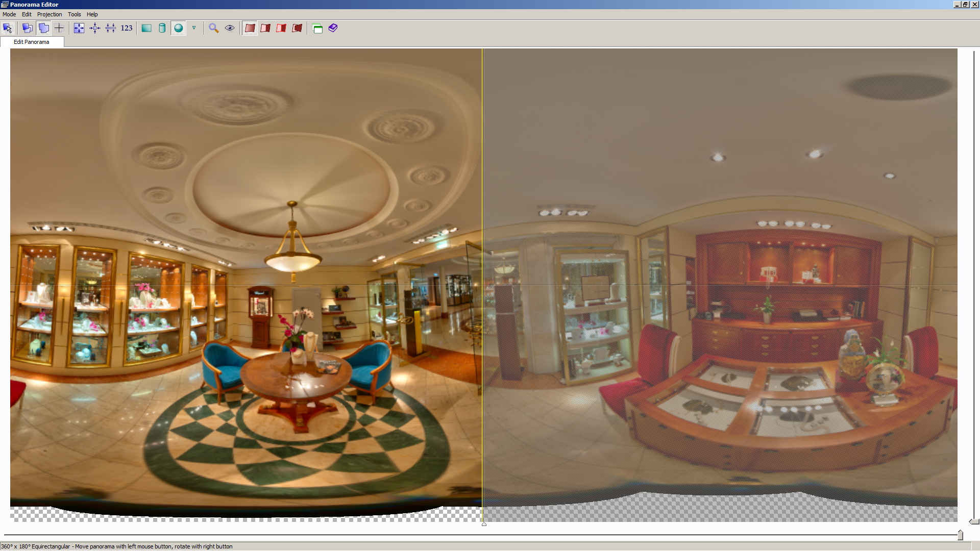
Task: Click the fit panorama icon with outward arrows
Action: [x=79, y=28]
